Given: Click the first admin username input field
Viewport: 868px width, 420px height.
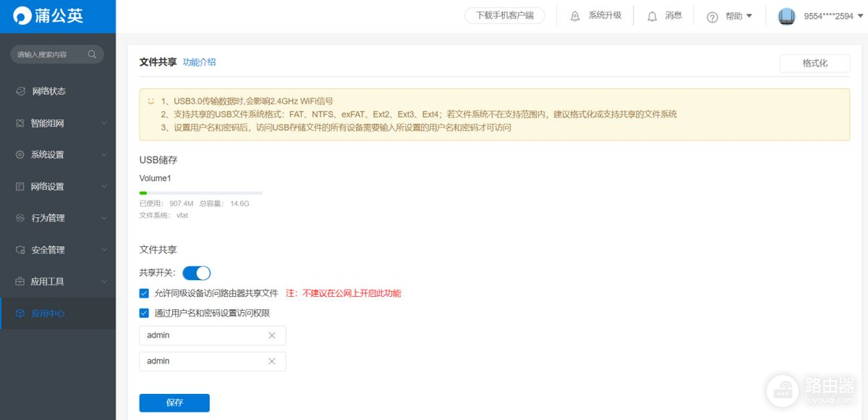Looking at the screenshot, I should pyautogui.click(x=203, y=335).
